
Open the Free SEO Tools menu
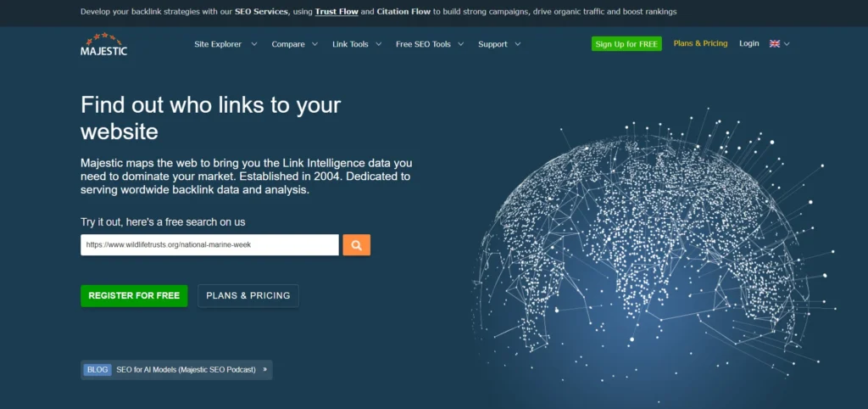[423, 44]
